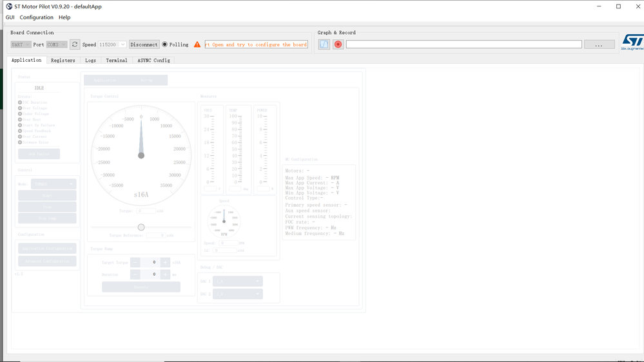
Task: Click the Over Voltage error indicator
Action: click(x=20, y=108)
